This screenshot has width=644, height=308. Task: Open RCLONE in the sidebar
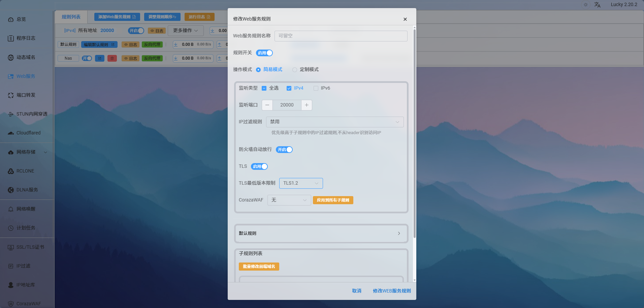point(25,171)
